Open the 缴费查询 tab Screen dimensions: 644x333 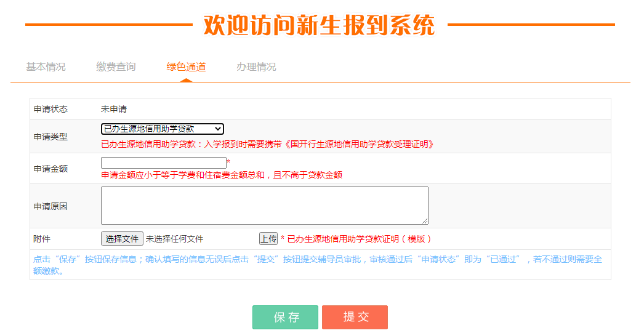pos(116,66)
